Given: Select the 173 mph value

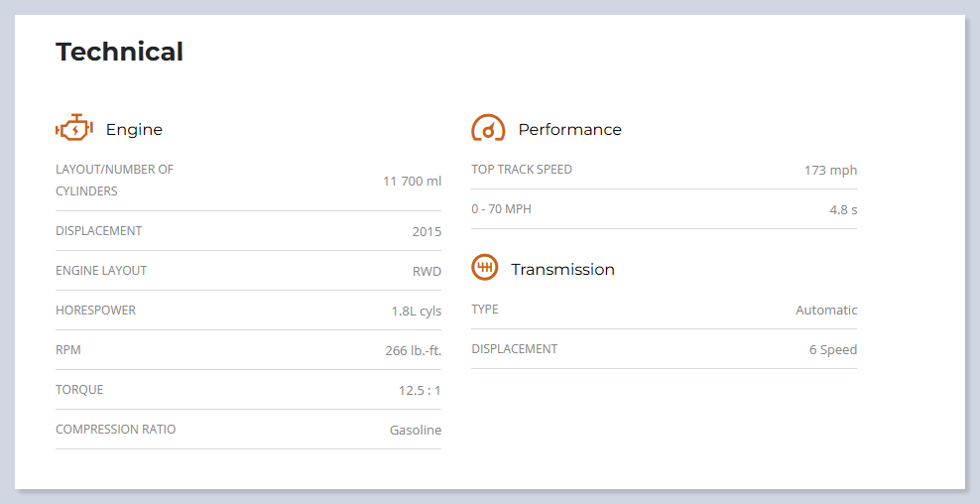Looking at the screenshot, I should tap(830, 171).
